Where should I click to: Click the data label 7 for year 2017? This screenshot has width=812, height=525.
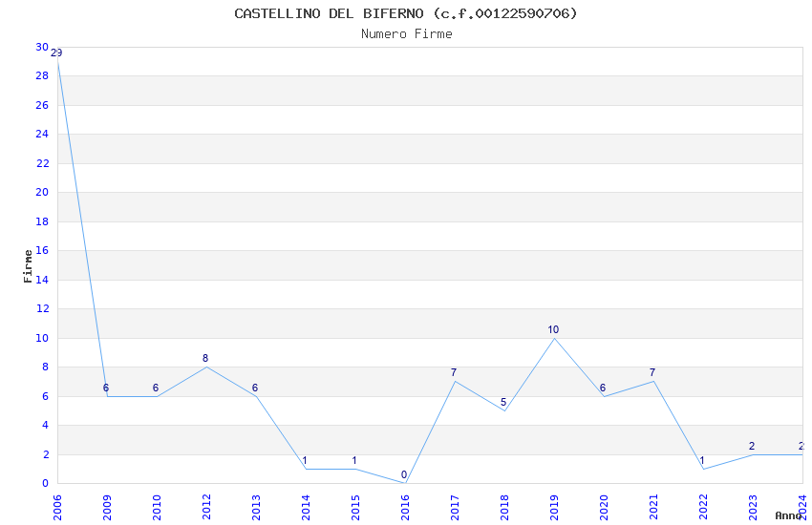(x=454, y=372)
